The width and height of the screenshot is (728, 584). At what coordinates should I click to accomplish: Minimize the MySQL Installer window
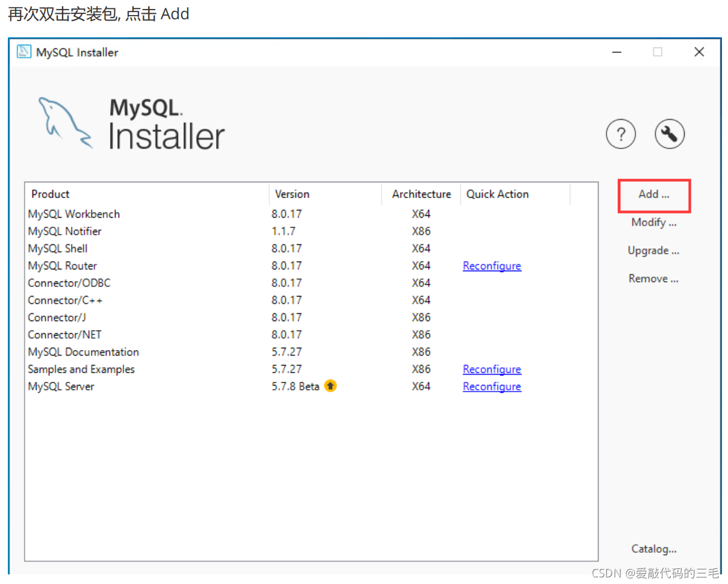coord(617,52)
